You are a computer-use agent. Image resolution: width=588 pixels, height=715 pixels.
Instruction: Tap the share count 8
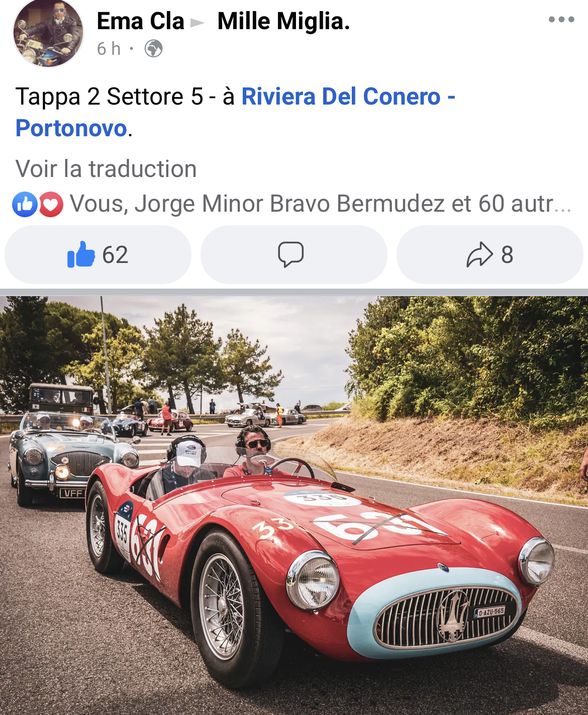tap(507, 255)
